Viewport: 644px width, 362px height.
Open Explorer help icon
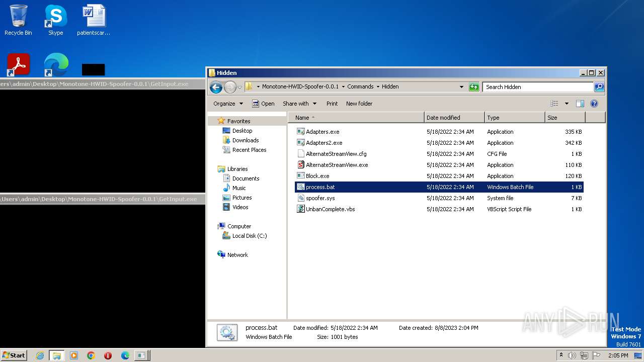pyautogui.click(x=594, y=104)
